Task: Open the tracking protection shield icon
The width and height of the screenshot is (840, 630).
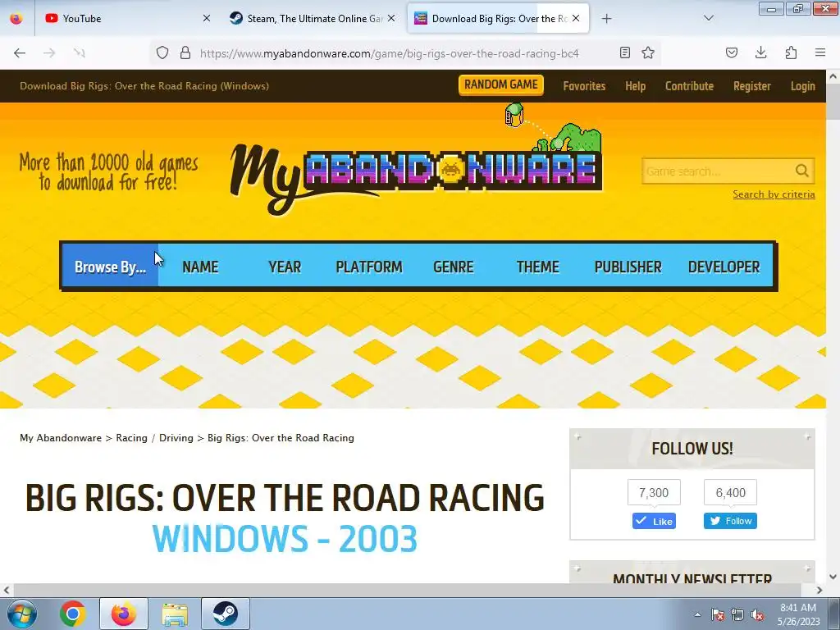Action: point(162,52)
